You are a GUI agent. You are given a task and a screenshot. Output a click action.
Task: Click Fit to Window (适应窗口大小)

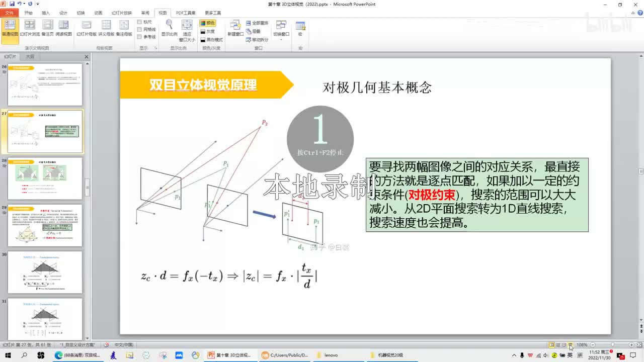coord(187,30)
